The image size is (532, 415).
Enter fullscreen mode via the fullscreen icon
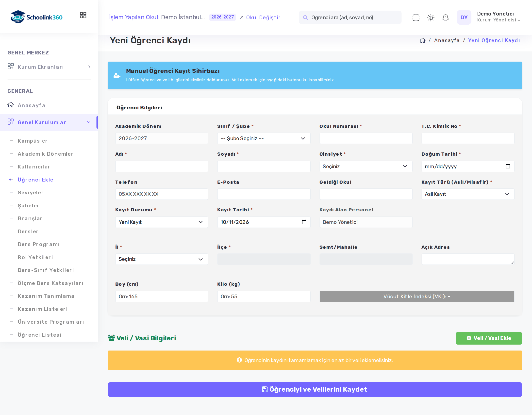[x=416, y=17]
